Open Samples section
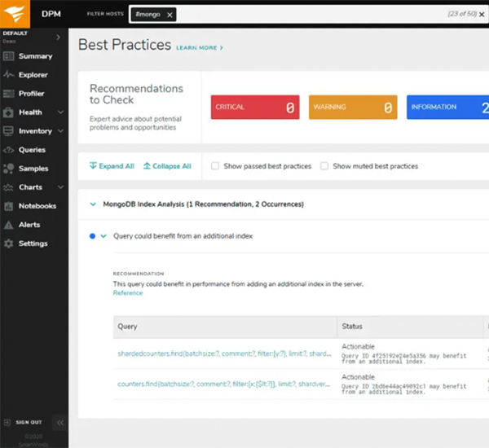This screenshot has width=489, height=448. click(x=33, y=169)
